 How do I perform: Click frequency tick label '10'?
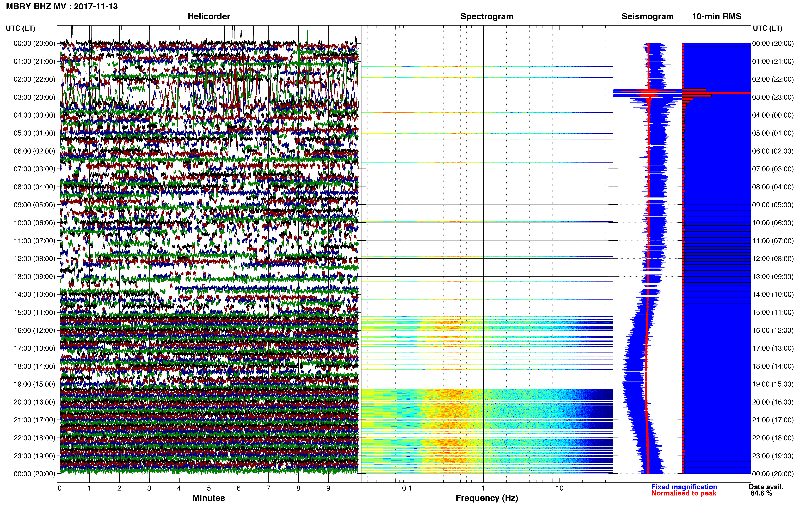559,488
